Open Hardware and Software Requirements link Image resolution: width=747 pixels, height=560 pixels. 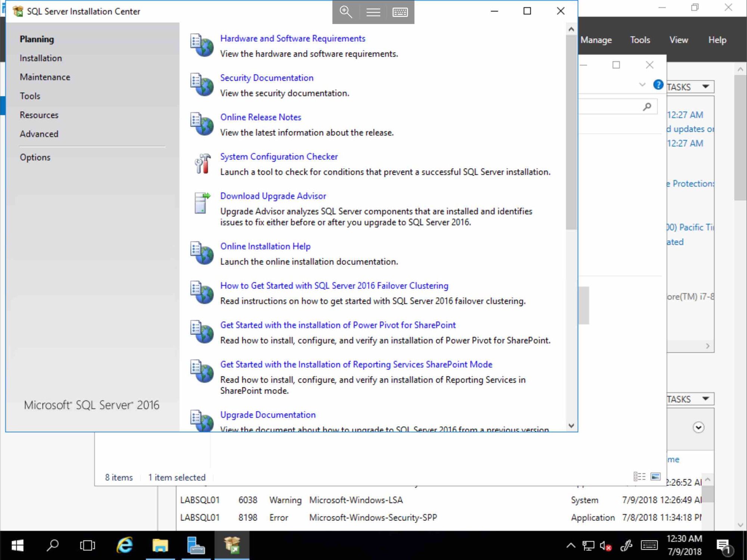[292, 38]
